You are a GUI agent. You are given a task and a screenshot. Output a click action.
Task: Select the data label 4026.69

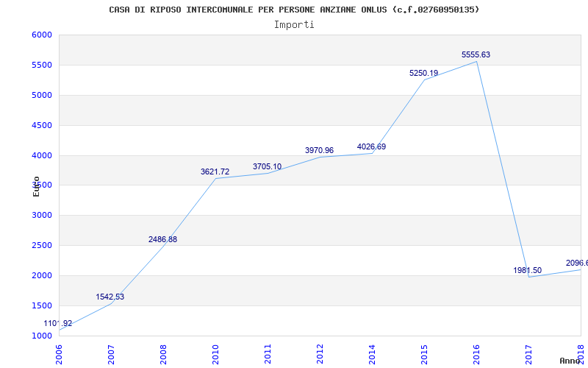(x=371, y=146)
